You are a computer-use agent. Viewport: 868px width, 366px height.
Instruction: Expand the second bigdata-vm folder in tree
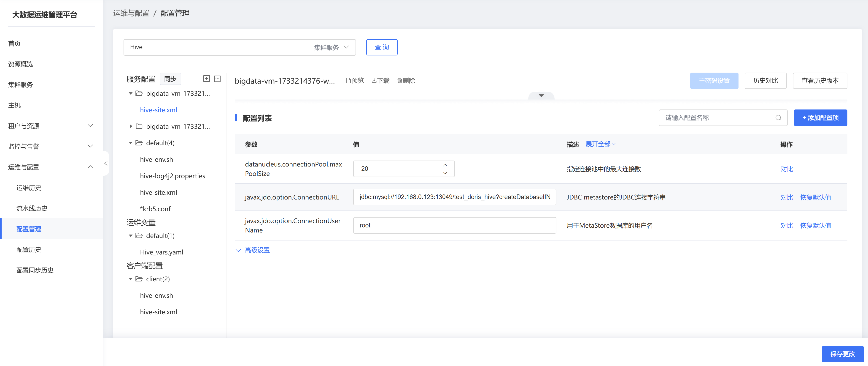click(131, 126)
